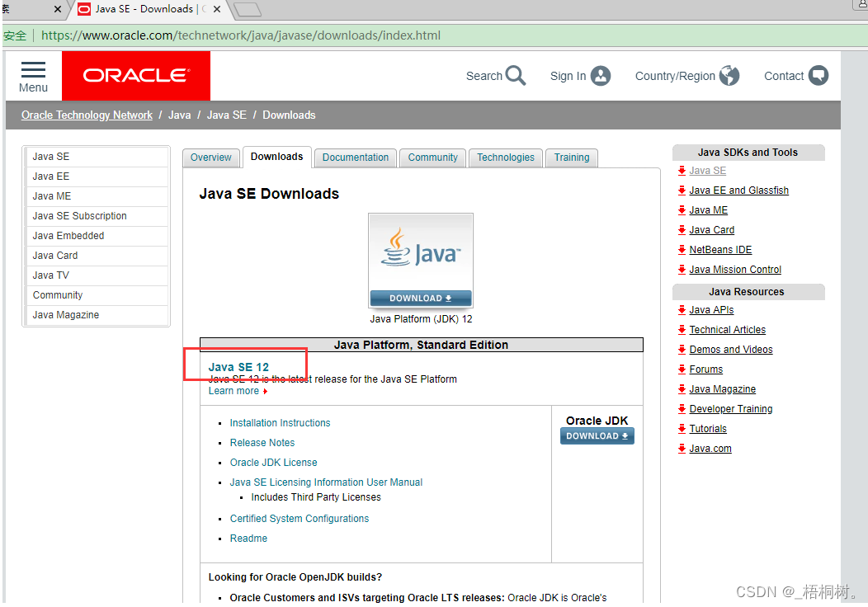Click the Search magnifier icon
Screen dimensions: 868x607
[x=516, y=75]
